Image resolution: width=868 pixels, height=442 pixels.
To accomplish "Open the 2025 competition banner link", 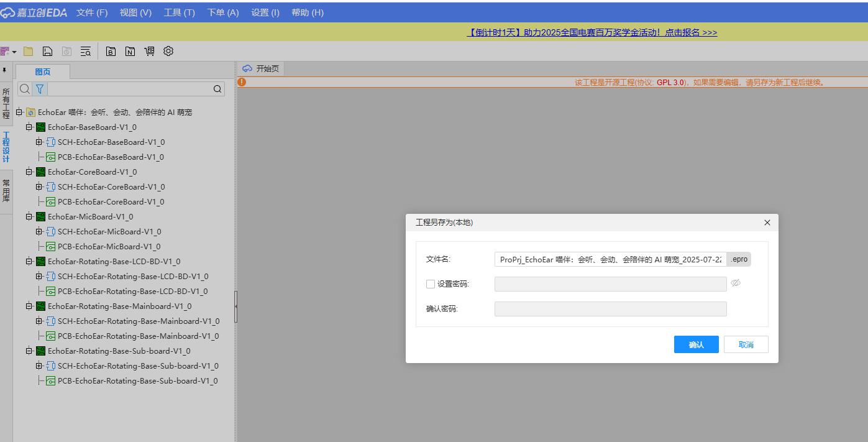I will 592,32.
